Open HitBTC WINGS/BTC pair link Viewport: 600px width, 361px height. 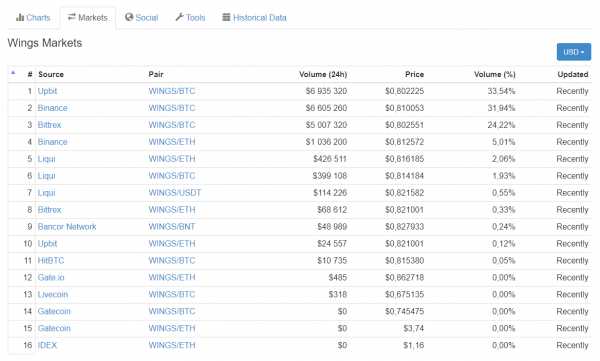(172, 261)
